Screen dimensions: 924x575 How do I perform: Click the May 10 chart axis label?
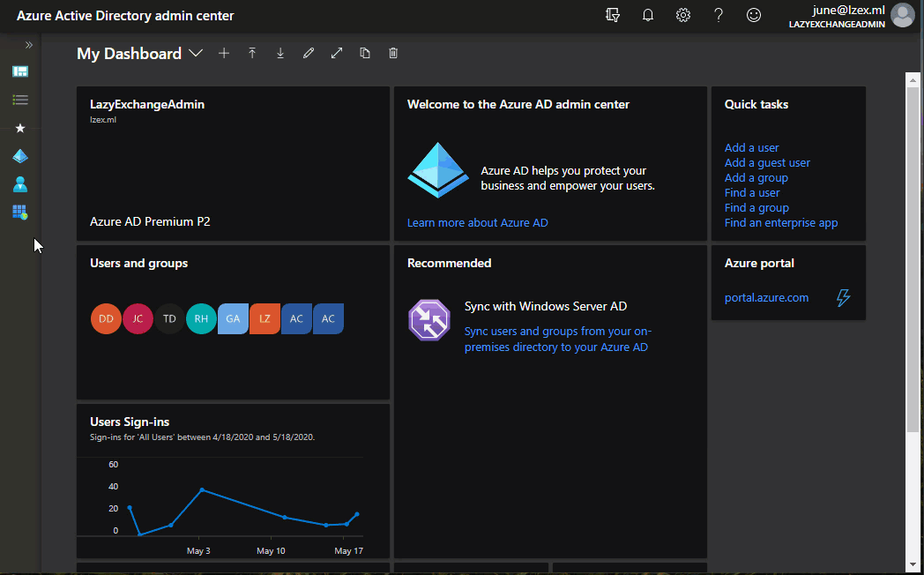tap(271, 551)
